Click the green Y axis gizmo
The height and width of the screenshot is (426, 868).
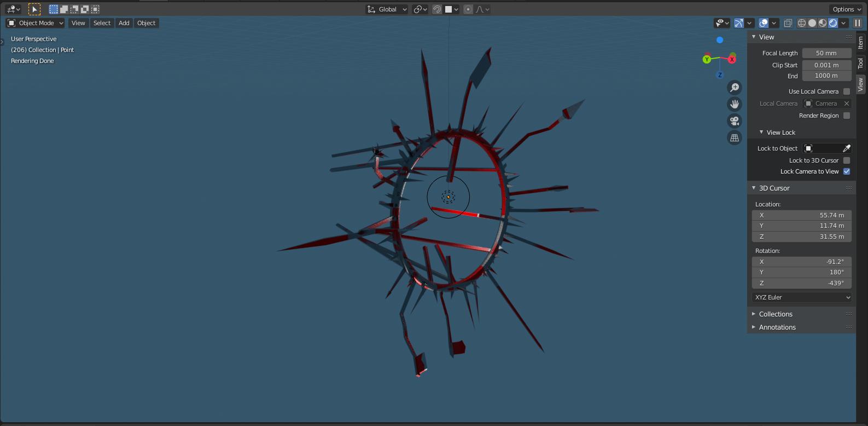coord(707,59)
